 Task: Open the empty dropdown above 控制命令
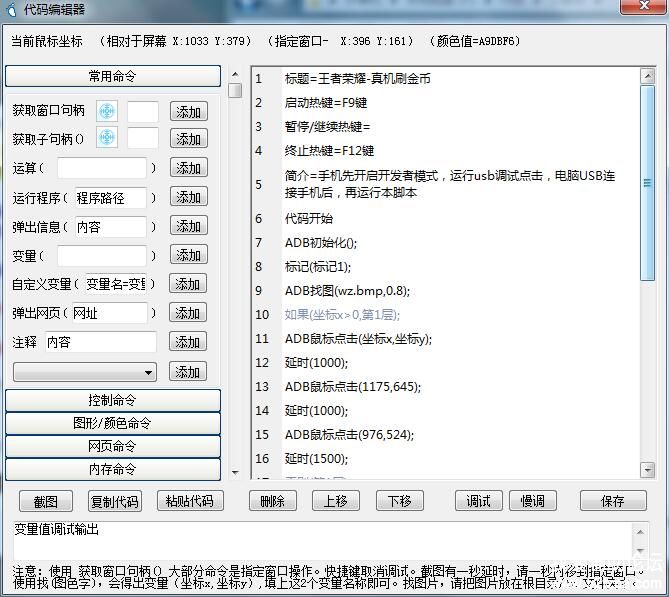click(x=85, y=372)
